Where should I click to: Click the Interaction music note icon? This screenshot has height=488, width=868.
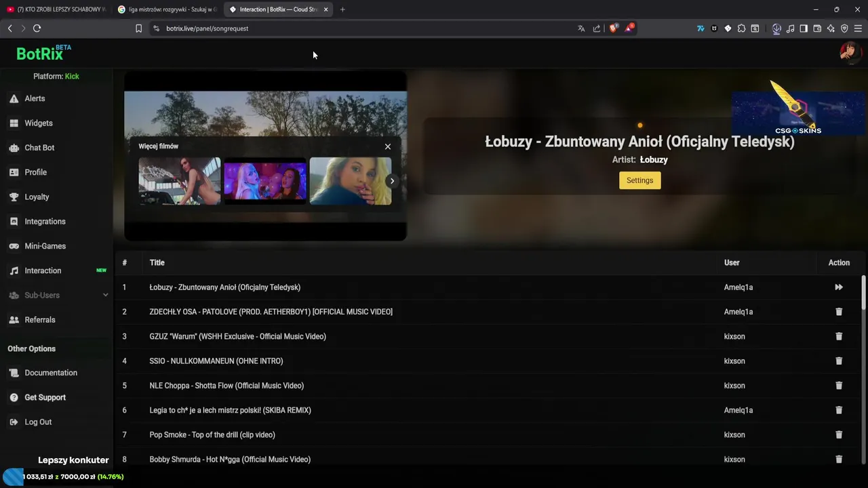14,270
